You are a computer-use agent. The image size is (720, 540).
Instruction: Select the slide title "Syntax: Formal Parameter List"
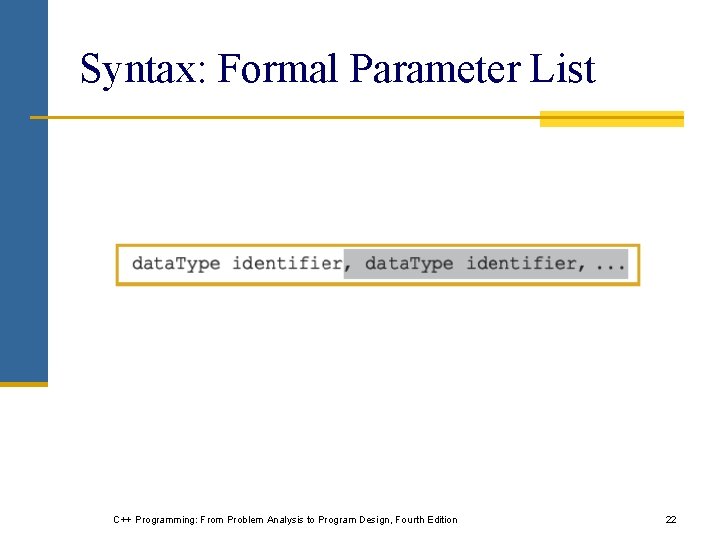tap(338, 69)
